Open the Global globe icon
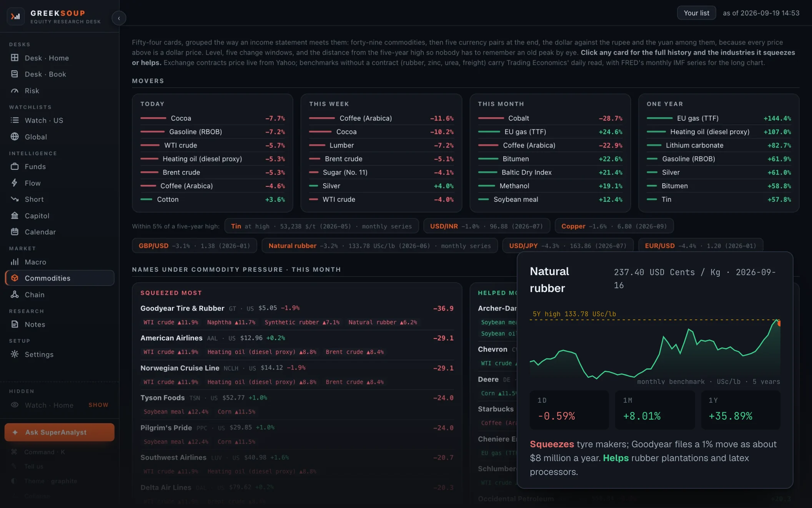 point(15,136)
